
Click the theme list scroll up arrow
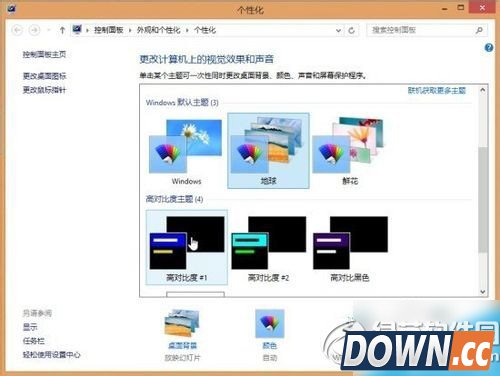(483, 90)
